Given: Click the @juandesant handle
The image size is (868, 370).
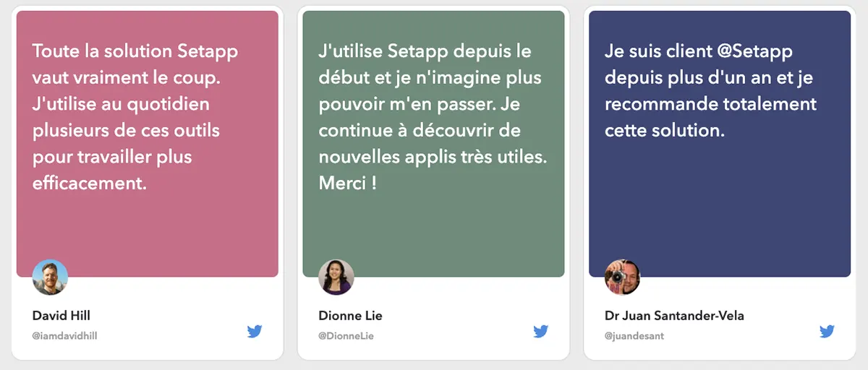Looking at the screenshot, I should (634, 336).
